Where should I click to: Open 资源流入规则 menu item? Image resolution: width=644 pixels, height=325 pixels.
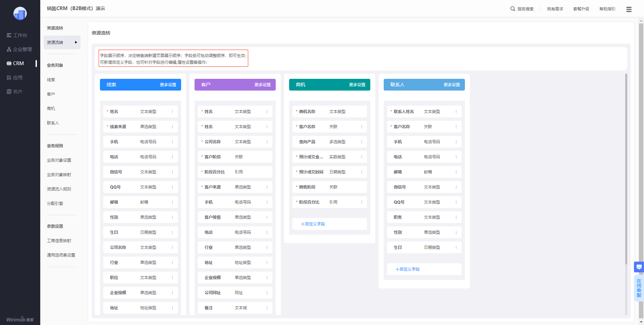(x=59, y=189)
